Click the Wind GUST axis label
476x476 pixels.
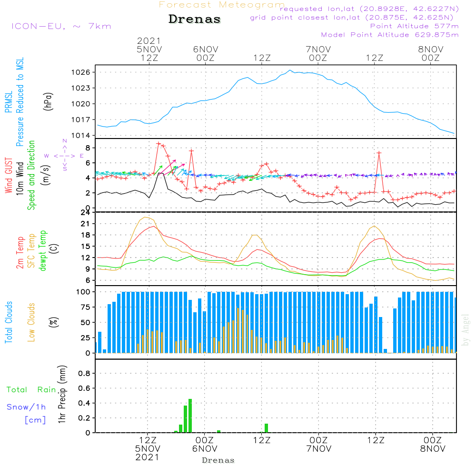tap(9, 177)
